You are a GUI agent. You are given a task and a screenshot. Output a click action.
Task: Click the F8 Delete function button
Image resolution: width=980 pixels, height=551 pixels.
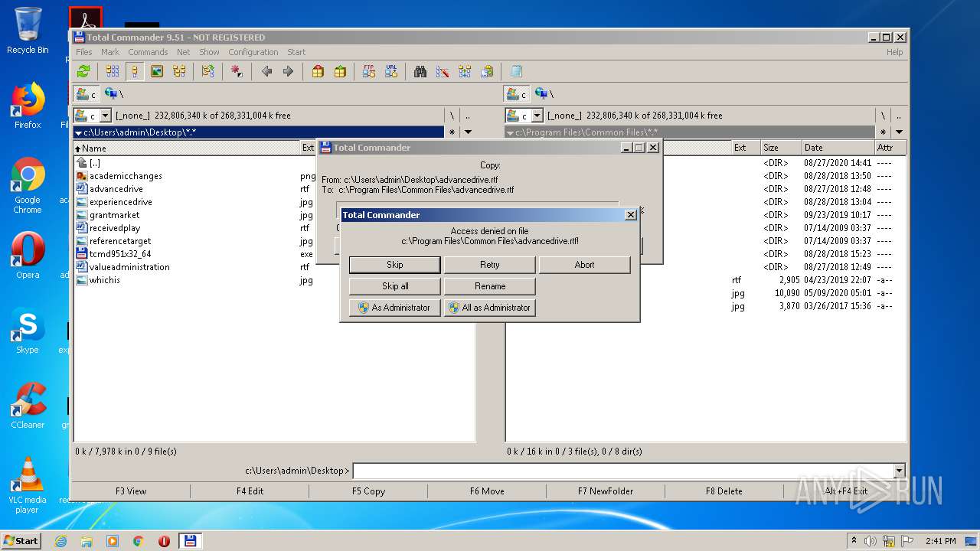pos(724,491)
